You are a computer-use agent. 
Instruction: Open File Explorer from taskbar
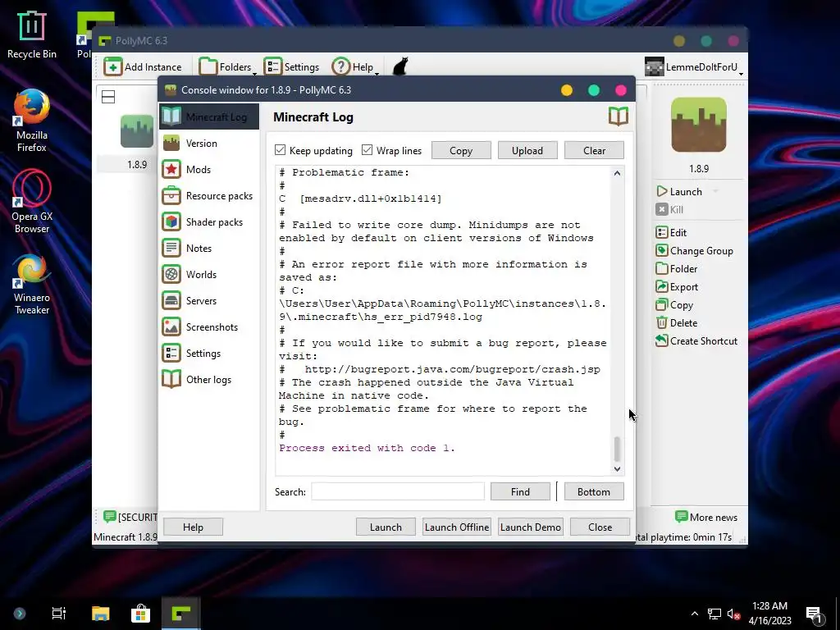tap(100, 614)
